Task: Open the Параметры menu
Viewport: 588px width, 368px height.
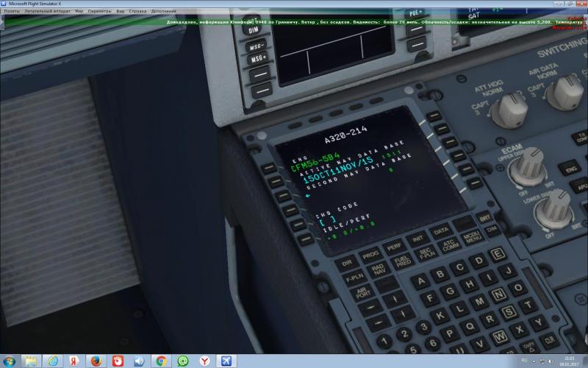Action: pos(100,11)
